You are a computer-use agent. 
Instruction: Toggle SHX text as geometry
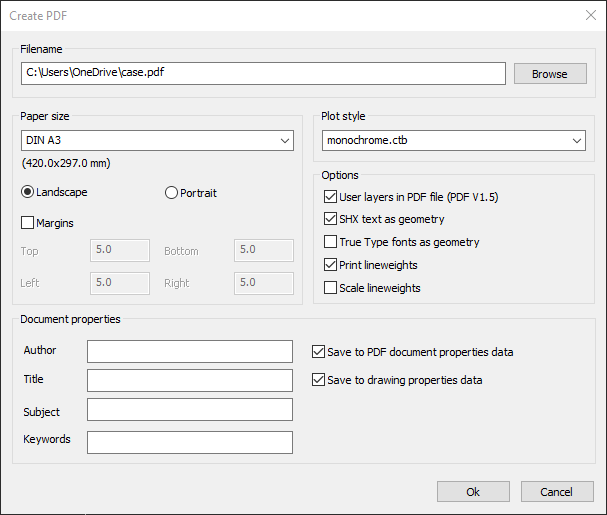pos(331,219)
